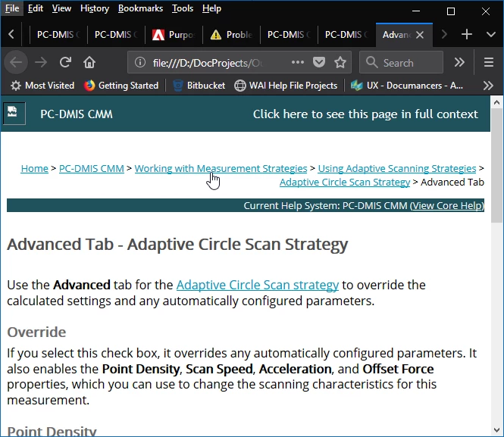This screenshot has height=437, width=504.
Task: Go to the browser Home page
Action: pyautogui.click(x=89, y=62)
